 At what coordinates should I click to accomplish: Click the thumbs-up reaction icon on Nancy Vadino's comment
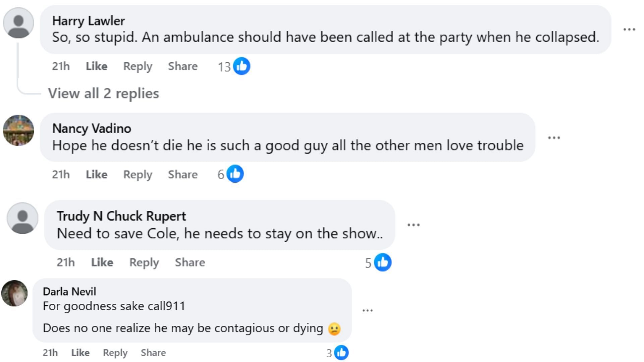[235, 174]
